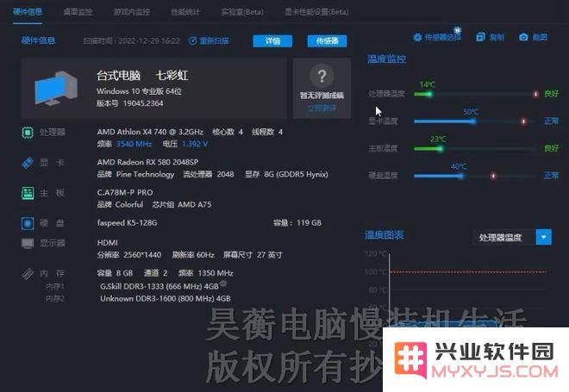The image size is (569, 392).
Task: Click the HDMI display text
Action: point(108,243)
